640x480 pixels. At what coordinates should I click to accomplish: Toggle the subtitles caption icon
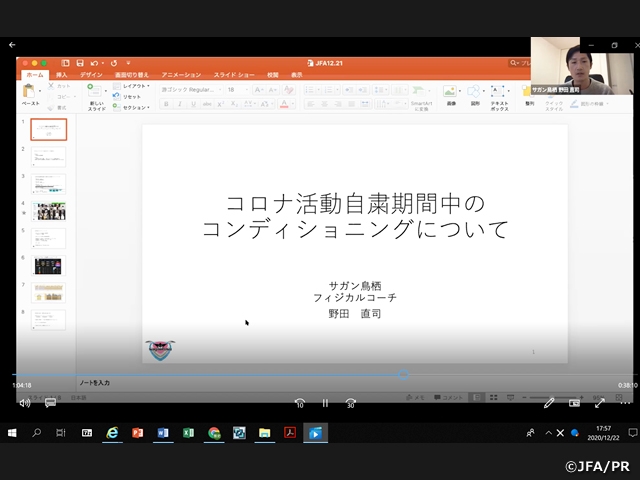tap(50, 403)
